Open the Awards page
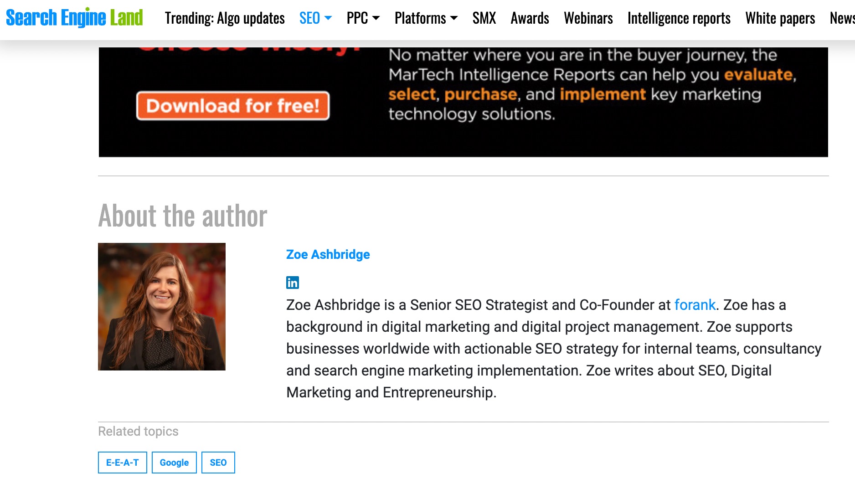Image resolution: width=855 pixels, height=504 pixels. pyautogui.click(x=530, y=18)
